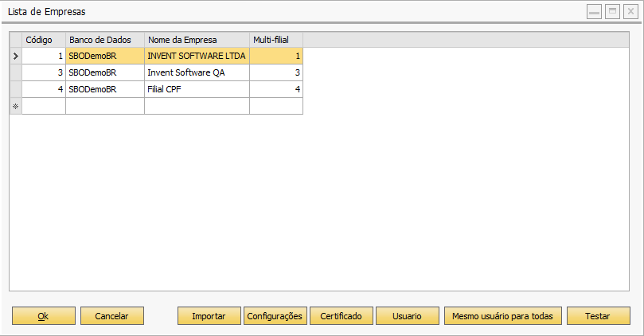Screen dimensions: 644x336
Task: Click Multi-filial value 3 cell
Action: [276, 72]
